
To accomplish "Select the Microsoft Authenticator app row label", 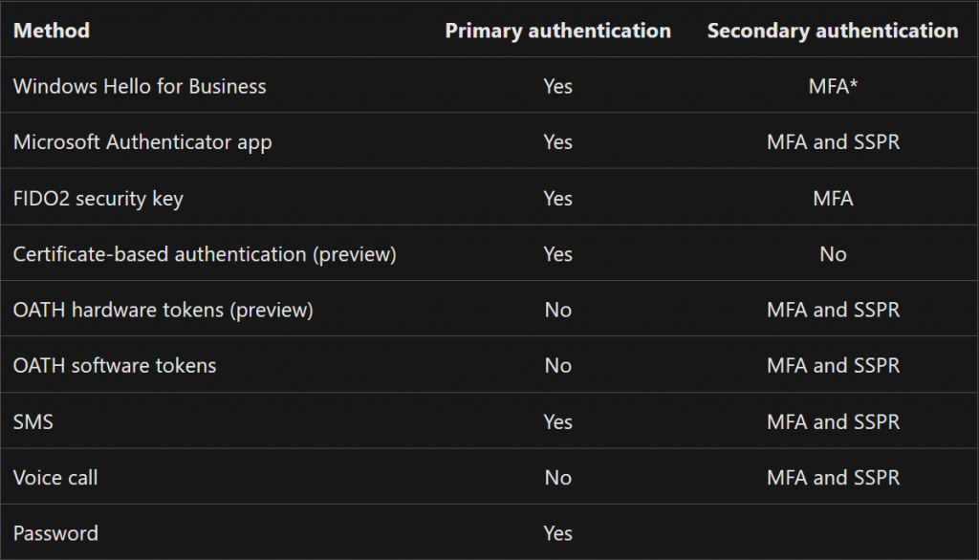I will pos(142,142).
